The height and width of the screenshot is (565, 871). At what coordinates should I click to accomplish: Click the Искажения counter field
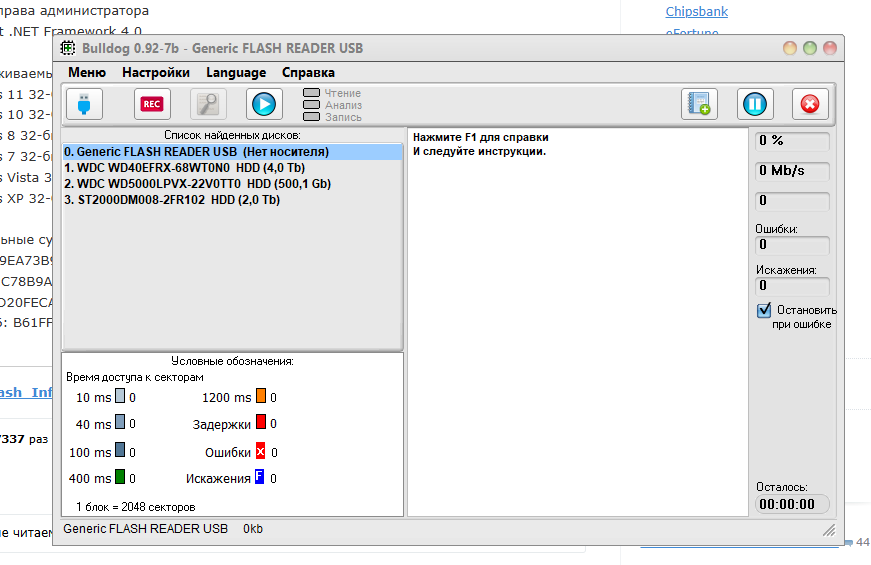tap(792, 286)
